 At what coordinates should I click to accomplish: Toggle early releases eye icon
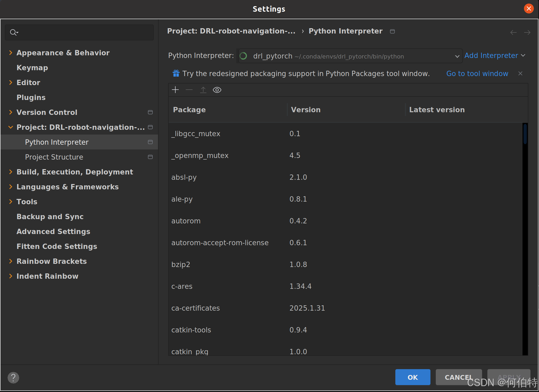217,90
